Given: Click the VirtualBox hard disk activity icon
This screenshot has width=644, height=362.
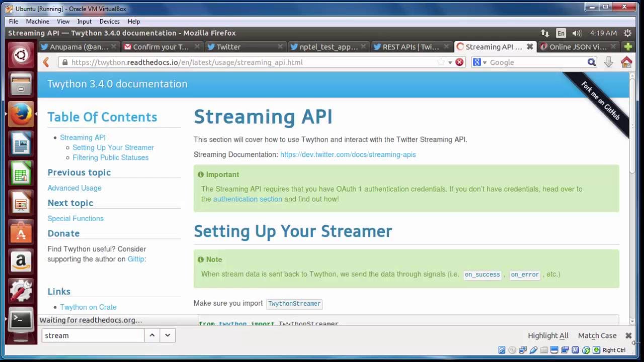Looking at the screenshot, I should click(502, 350).
